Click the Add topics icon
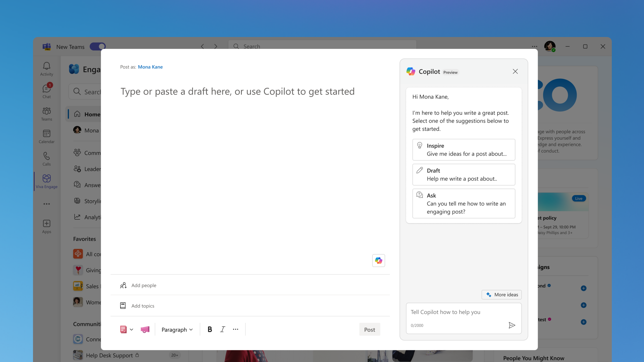This screenshot has height=362, width=644. click(123, 305)
